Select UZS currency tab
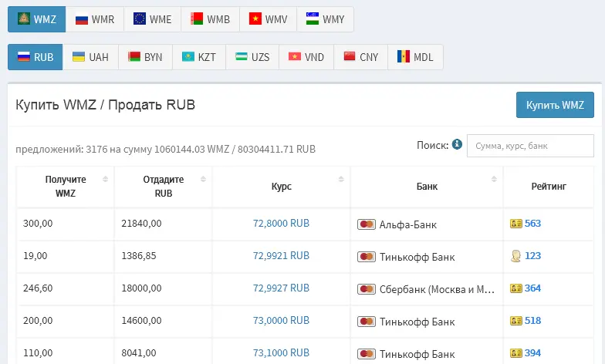This screenshot has height=364, width=605. [x=252, y=57]
